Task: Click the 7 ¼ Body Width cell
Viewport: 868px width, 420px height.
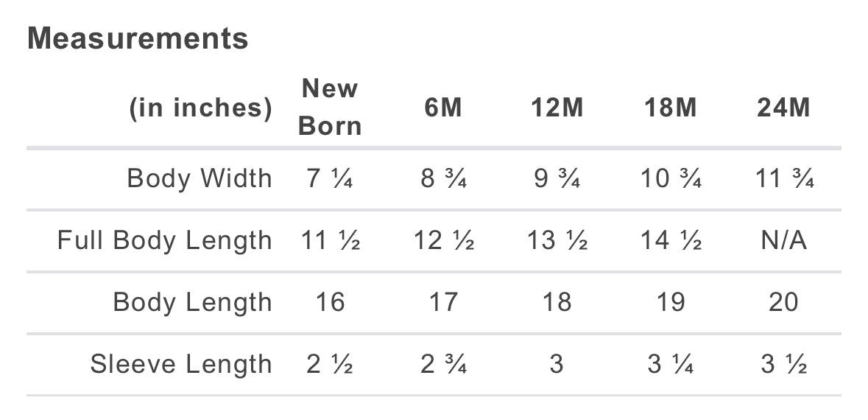Action: pyautogui.click(x=330, y=179)
